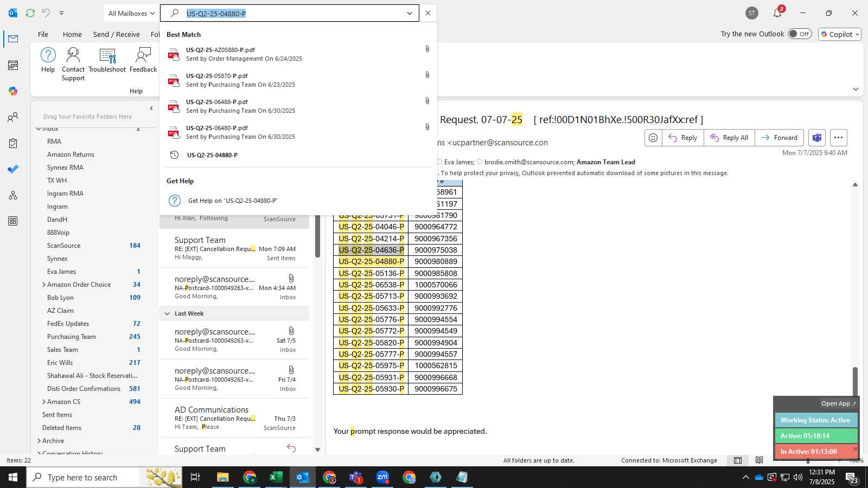
Task: Open US-Q2-25-06480-P.pdf search result
Action: [298, 132]
